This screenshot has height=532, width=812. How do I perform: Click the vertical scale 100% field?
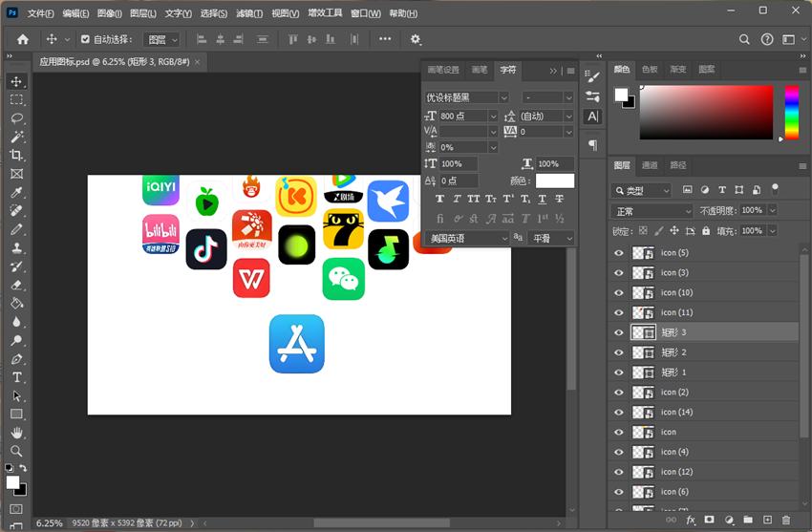click(458, 164)
